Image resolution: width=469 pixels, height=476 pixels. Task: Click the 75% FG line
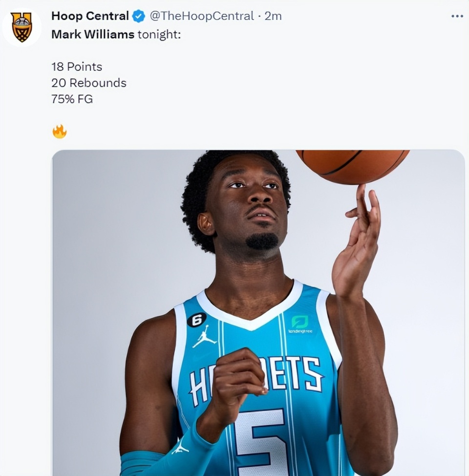click(x=72, y=99)
